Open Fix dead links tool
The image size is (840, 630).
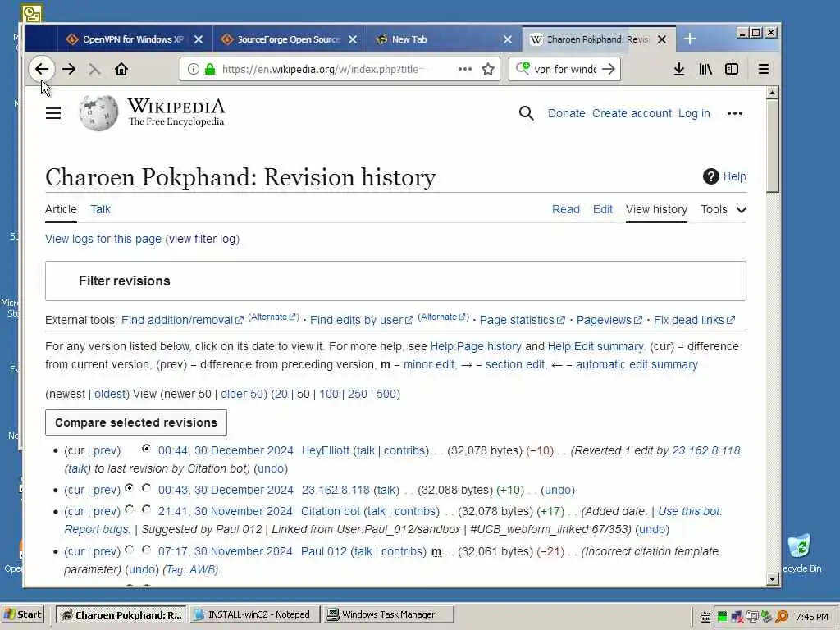[694, 321]
